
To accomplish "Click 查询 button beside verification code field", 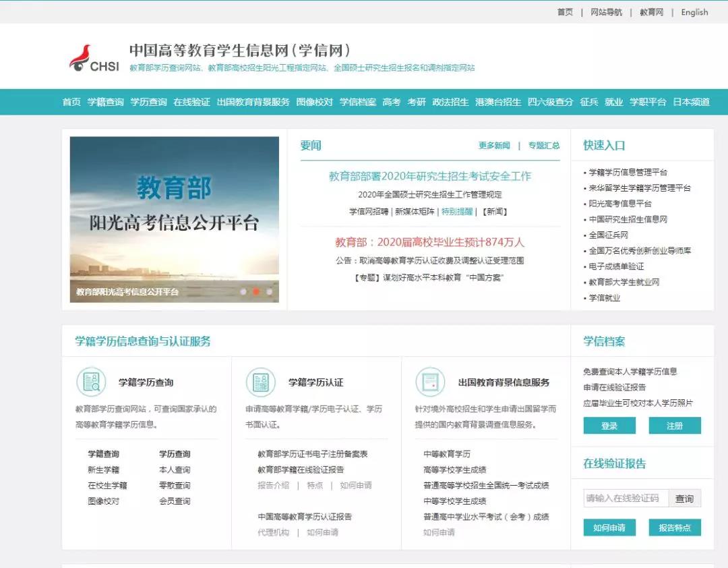I will tap(684, 499).
